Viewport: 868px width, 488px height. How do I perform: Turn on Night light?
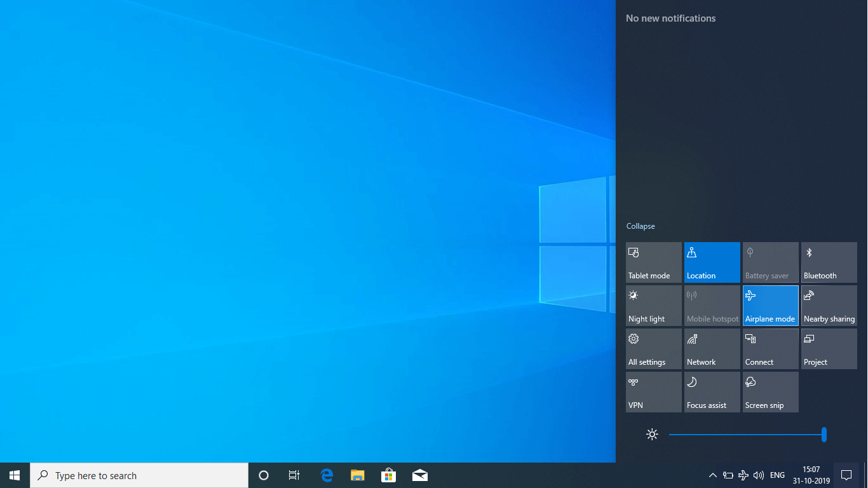tap(654, 306)
